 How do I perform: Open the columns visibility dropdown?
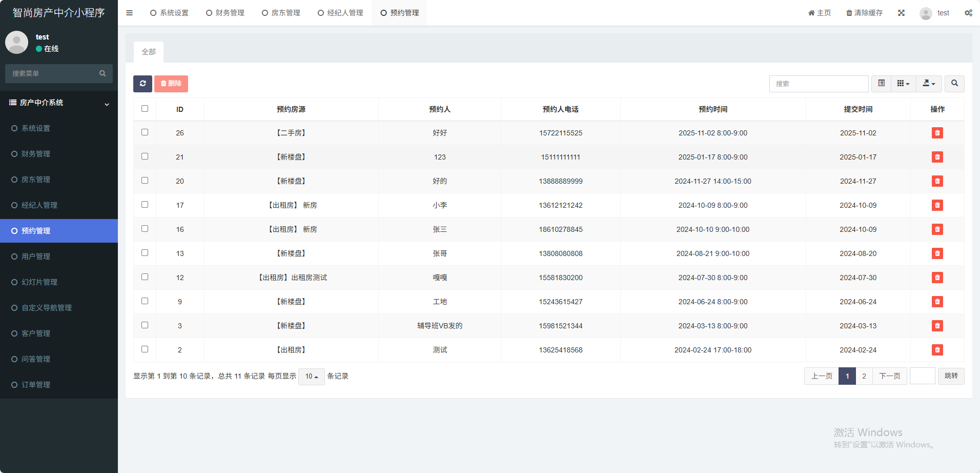903,84
